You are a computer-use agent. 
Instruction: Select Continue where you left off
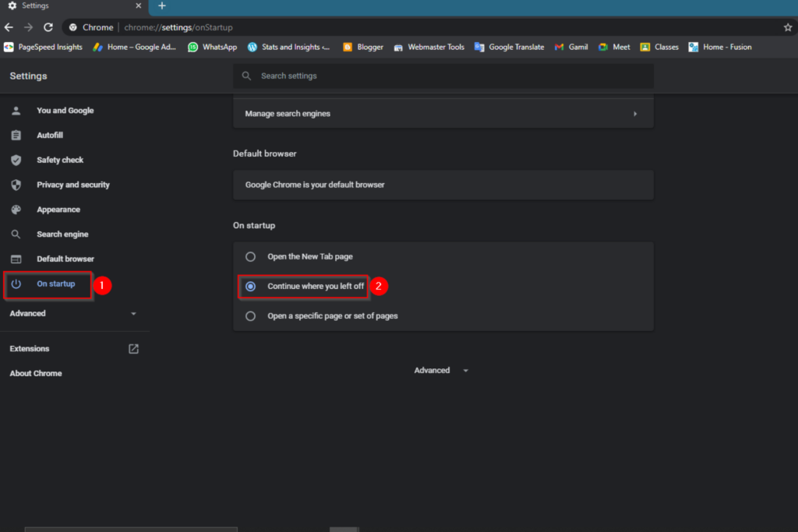[251, 286]
